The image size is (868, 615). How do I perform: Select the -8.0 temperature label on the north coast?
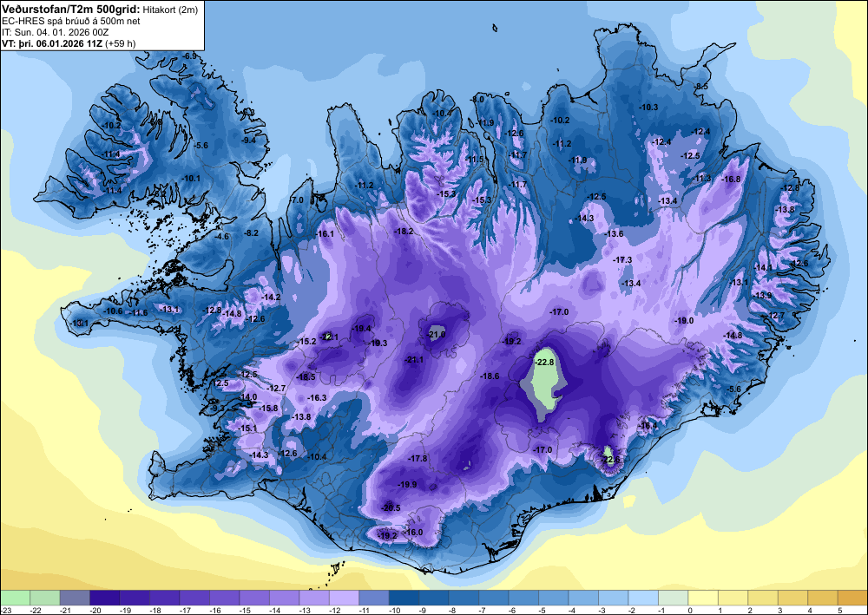[477, 99]
